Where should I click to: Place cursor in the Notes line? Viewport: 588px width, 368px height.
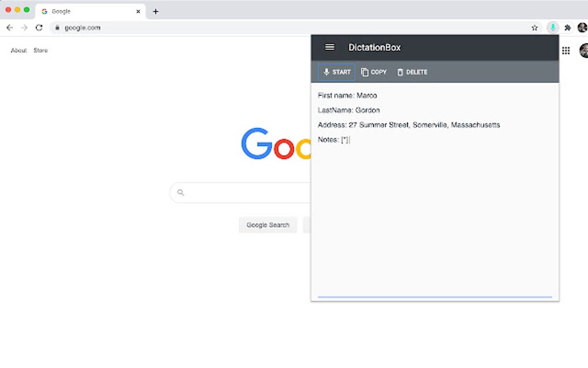coord(334,140)
